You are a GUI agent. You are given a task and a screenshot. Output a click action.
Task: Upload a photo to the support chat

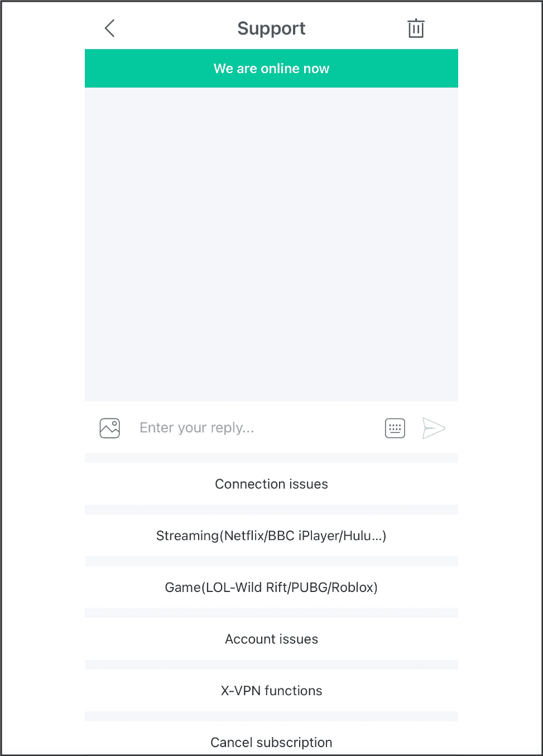point(110,428)
